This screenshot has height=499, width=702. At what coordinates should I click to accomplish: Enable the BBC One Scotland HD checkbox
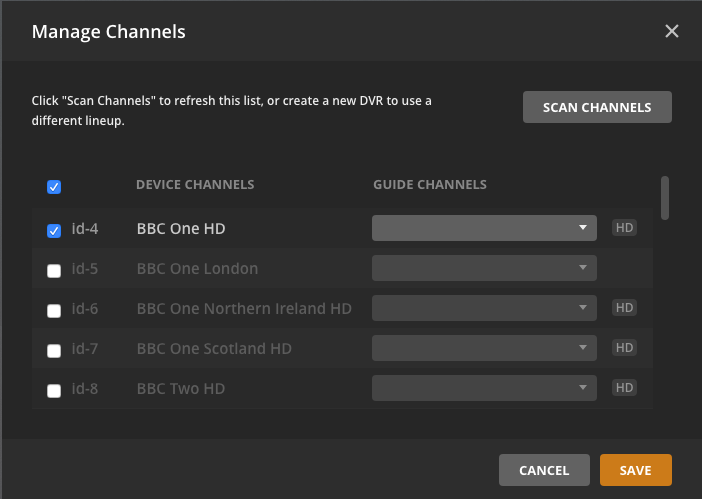pos(54,350)
